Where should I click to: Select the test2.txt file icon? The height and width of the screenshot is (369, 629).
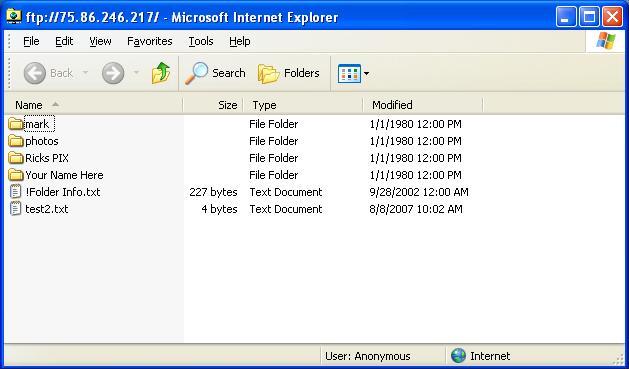tap(15, 209)
